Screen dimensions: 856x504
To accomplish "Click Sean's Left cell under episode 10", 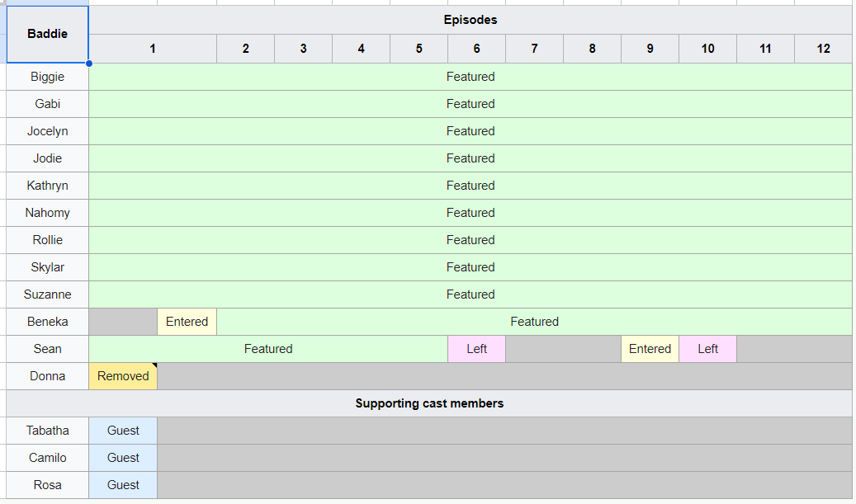I will point(707,349).
